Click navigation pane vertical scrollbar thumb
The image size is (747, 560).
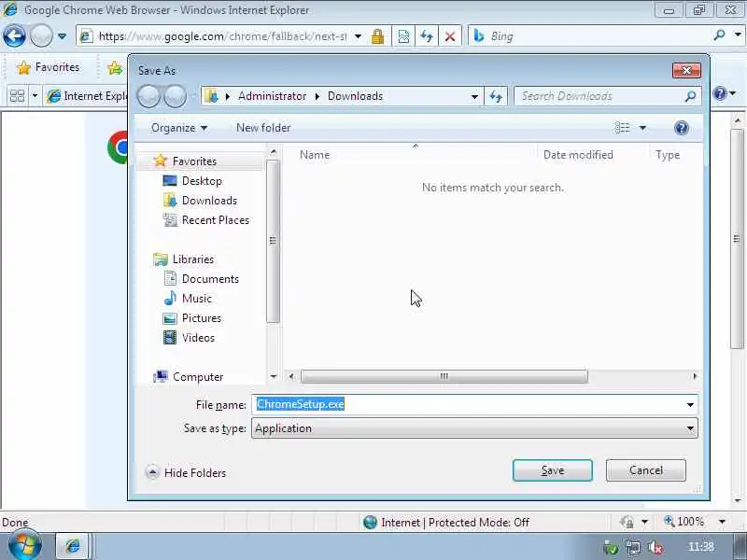(273, 241)
